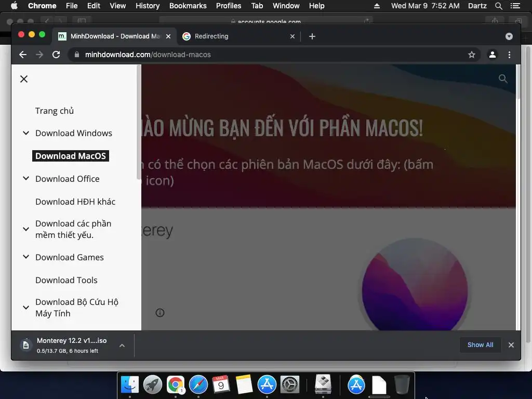Open the Chrome profile avatar menu
Viewport: 532px width, 399px height.
493,55
